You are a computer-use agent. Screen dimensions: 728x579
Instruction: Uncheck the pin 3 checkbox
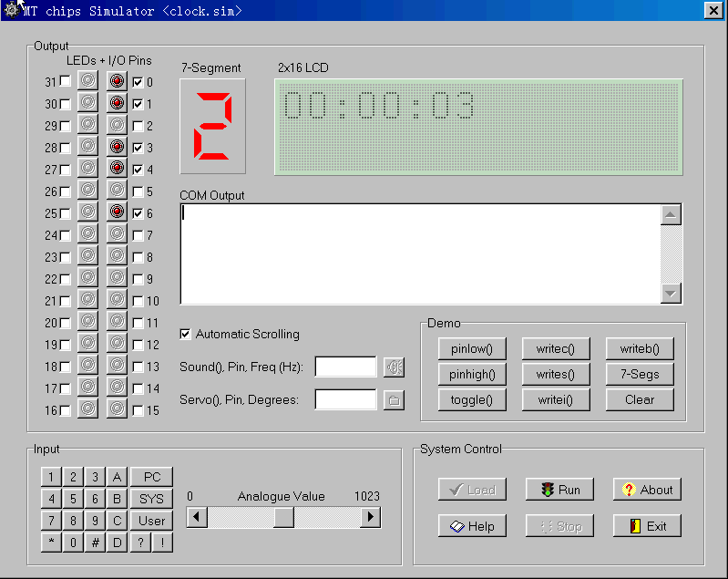click(x=138, y=148)
